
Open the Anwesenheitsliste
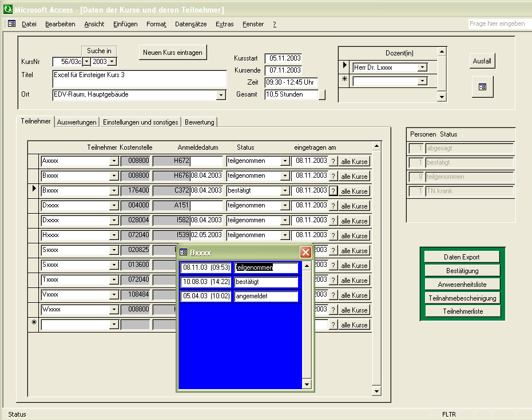coord(462,284)
